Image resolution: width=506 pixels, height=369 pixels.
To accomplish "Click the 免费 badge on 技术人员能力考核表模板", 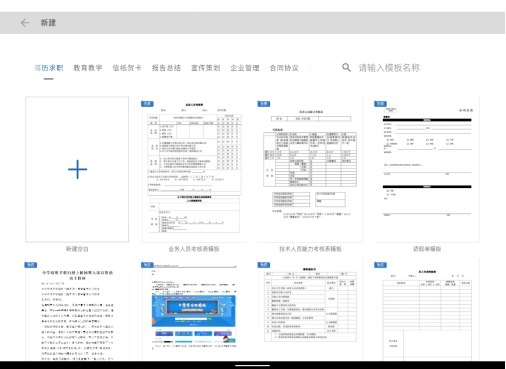I will coord(264,104).
